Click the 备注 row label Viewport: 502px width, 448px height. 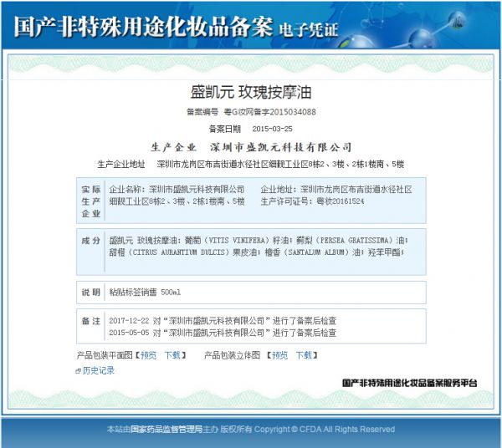pyautogui.click(x=90, y=321)
